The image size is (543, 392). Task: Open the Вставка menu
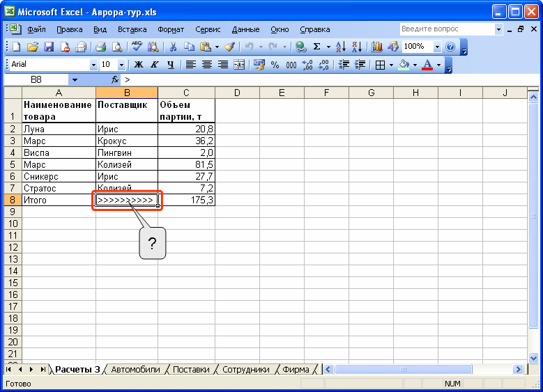coord(132,29)
